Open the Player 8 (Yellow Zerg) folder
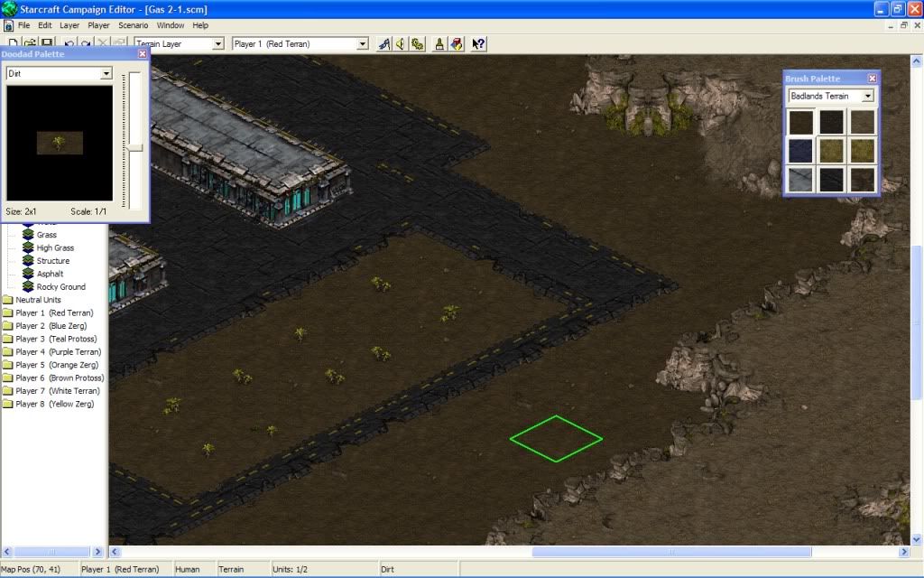Screen dimensions: 924x578 click(x=49, y=404)
